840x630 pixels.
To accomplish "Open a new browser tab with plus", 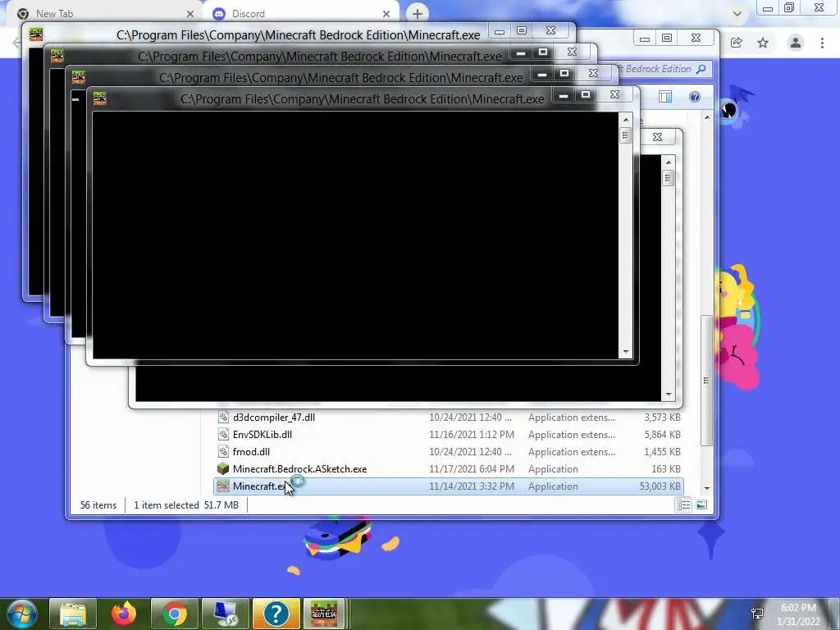I will click(418, 14).
